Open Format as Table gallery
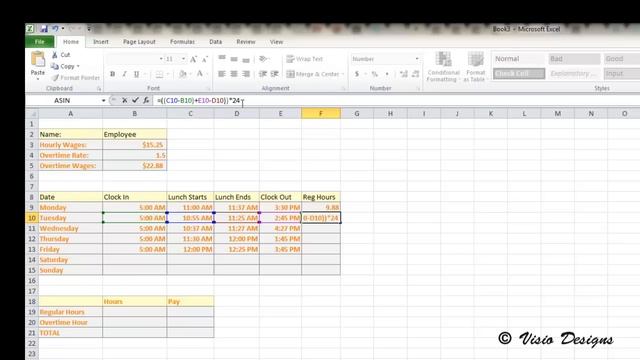The height and width of the screenshot is (360, 640). 475,67
